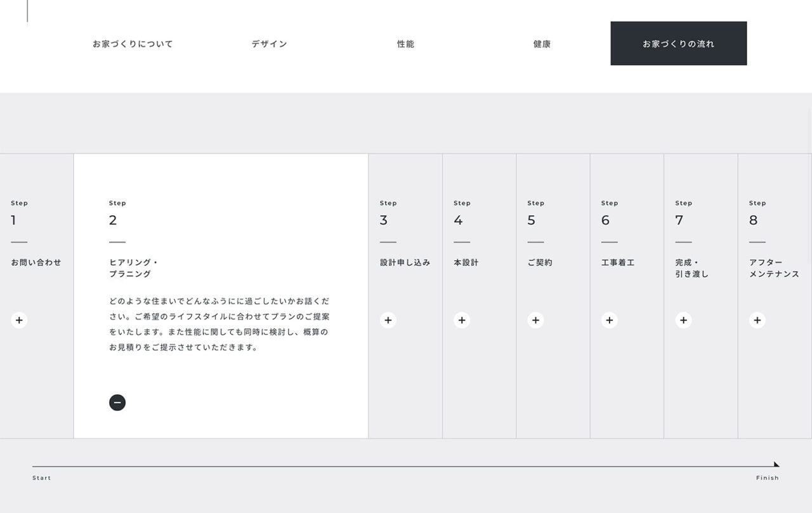
Task: Click the Start label on the timeline
Action: pos(42,478)
